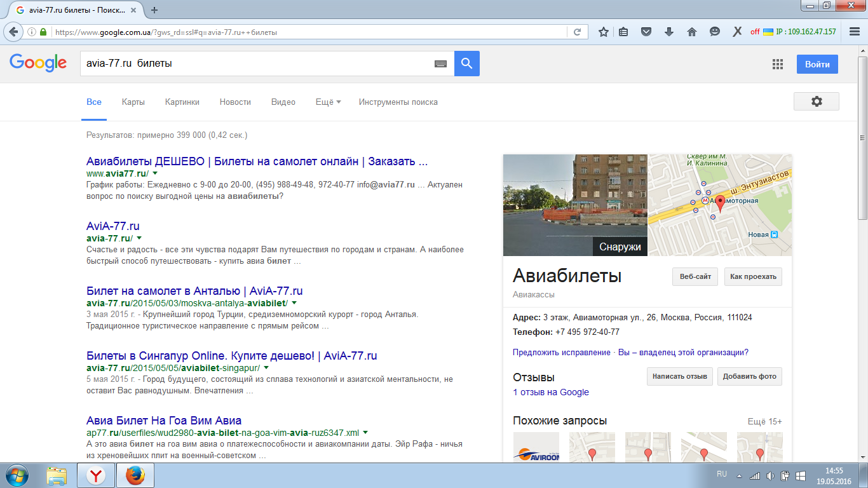This screenshot has width=868, height=488.
Task: Open the on-screen keyboard icon in search box
Action: pos(441,64)
